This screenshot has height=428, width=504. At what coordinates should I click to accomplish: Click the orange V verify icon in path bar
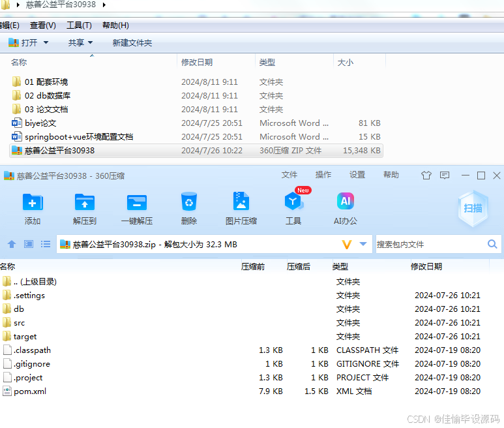pos(346,245)
